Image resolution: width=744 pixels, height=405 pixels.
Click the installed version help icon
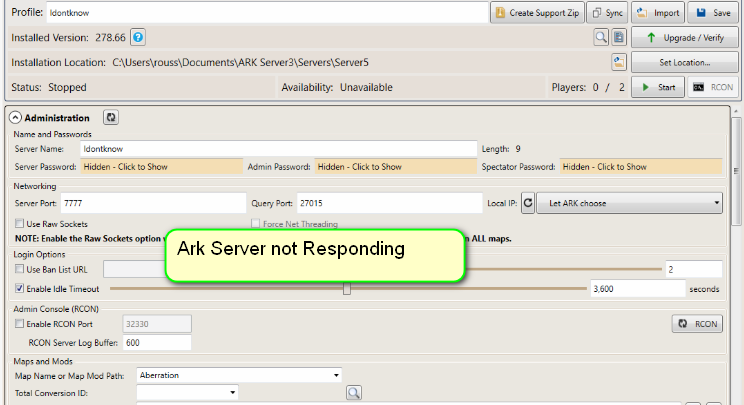[138, 37]
